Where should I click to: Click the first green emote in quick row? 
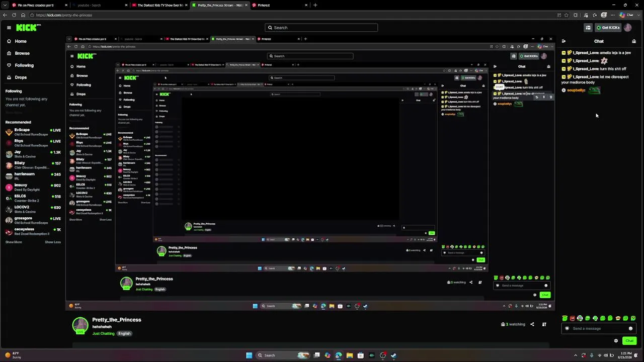pyautogui.click(x=565, y=318)
